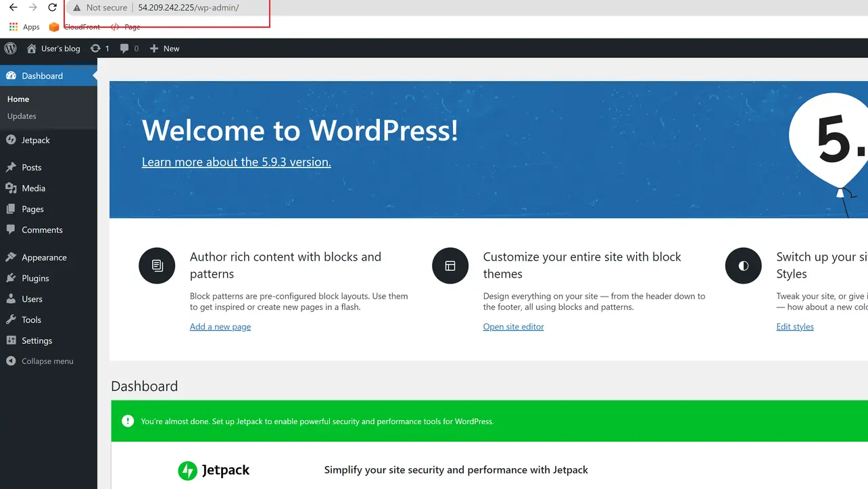The width and height of the screenshot is (868, 489).
Task: Click the Edit styles link
Action: click(x=795, y=327)
